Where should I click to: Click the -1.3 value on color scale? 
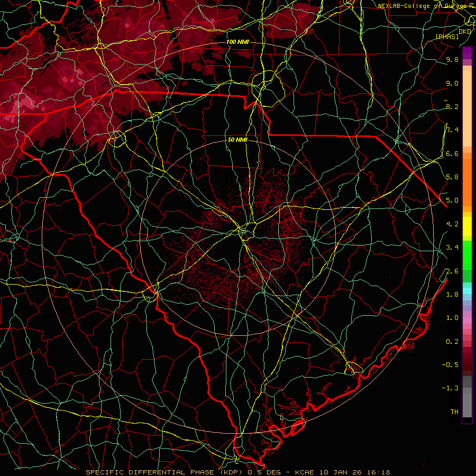coord(450,388)
